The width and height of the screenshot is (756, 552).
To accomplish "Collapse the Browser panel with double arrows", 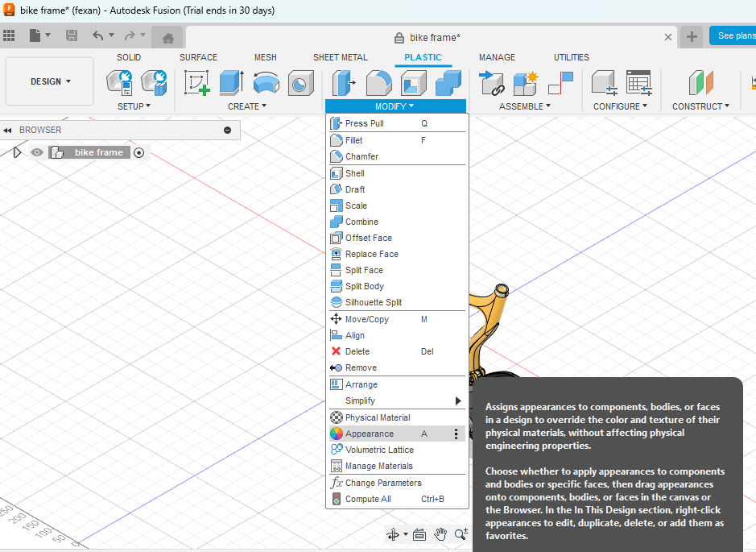I will point(7,131).
